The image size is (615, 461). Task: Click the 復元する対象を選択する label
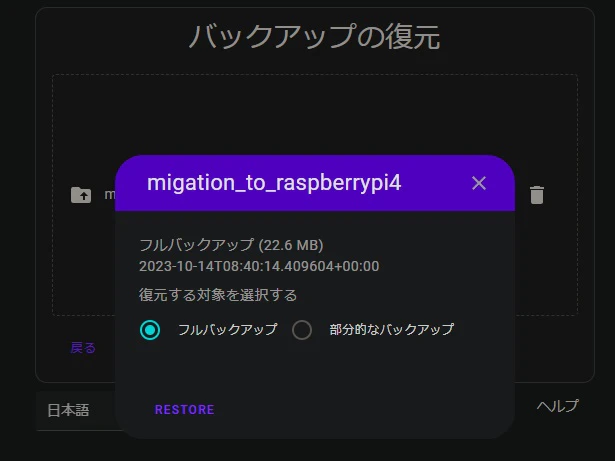click(218, 295)
